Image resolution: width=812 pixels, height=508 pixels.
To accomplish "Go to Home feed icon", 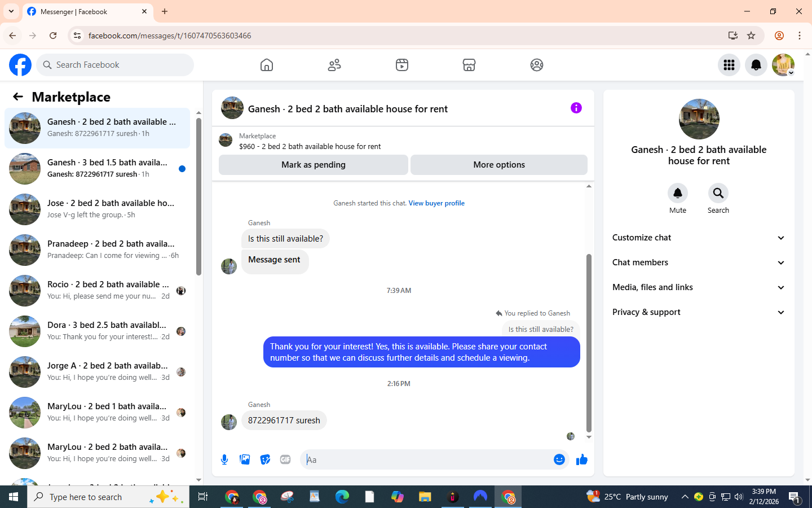I will [267, 65].
